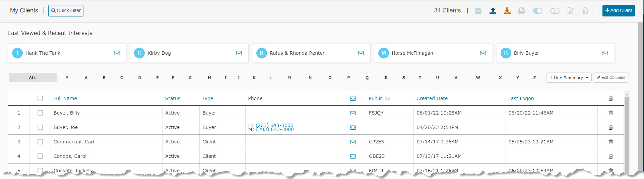
Task: Email Horse McFlinagan from recent card
Action: click(483, 53)
